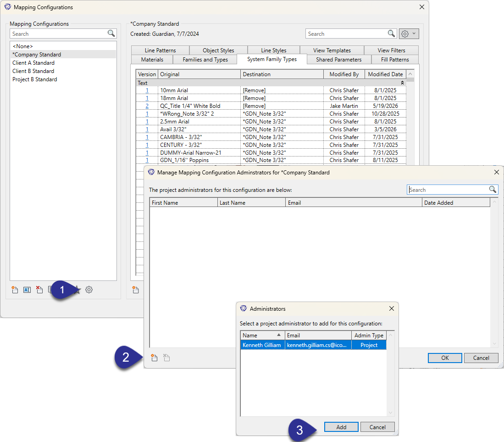Switch to Line Patterns tab

pyautogui.click(x=160, y=50)
